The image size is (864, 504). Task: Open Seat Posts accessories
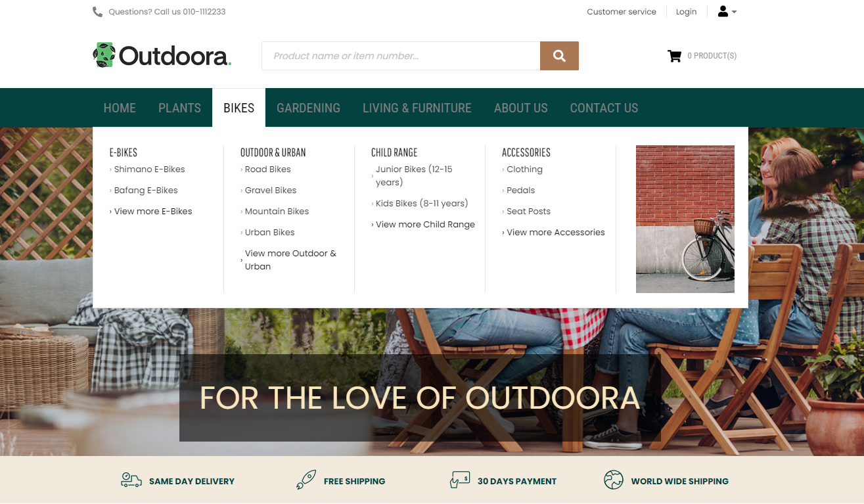529,211
